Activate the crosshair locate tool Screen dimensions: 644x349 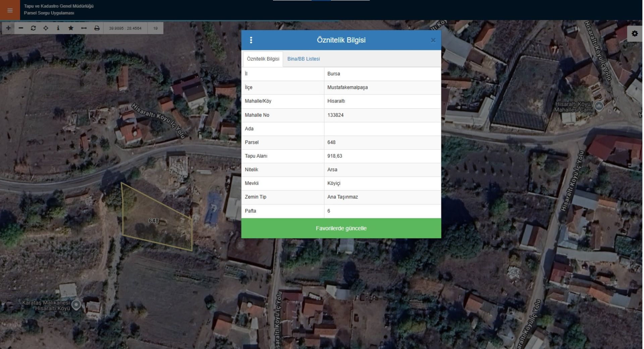coord(46,28)
